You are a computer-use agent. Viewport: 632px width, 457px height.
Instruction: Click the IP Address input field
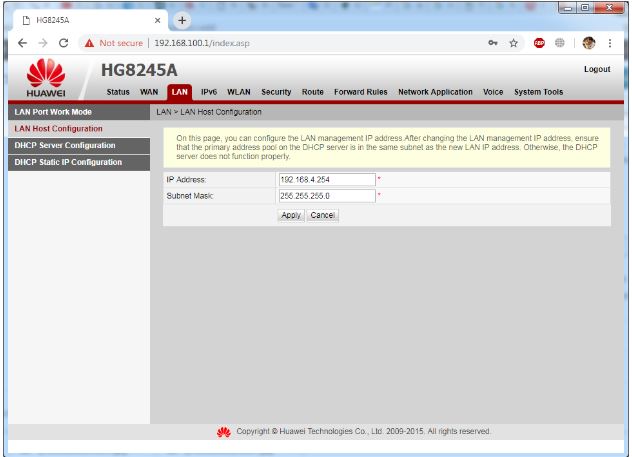pos(326,179)
